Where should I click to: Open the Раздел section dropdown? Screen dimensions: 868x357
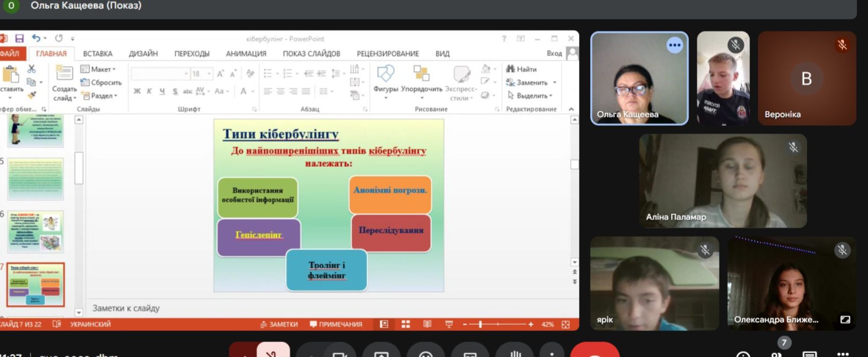(x=99, y=95)
